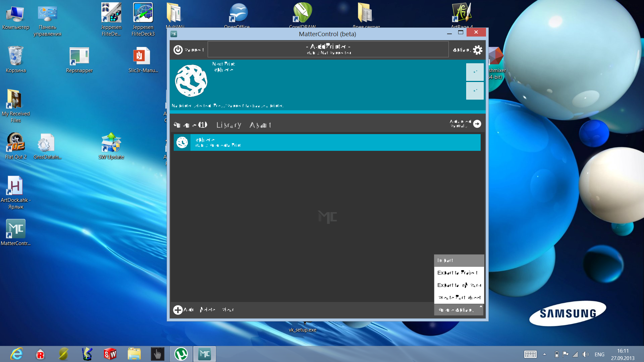Viewport: 644px width, 362px height.
Task: Click the lower light square button in print panel
Action: (475, 91)
